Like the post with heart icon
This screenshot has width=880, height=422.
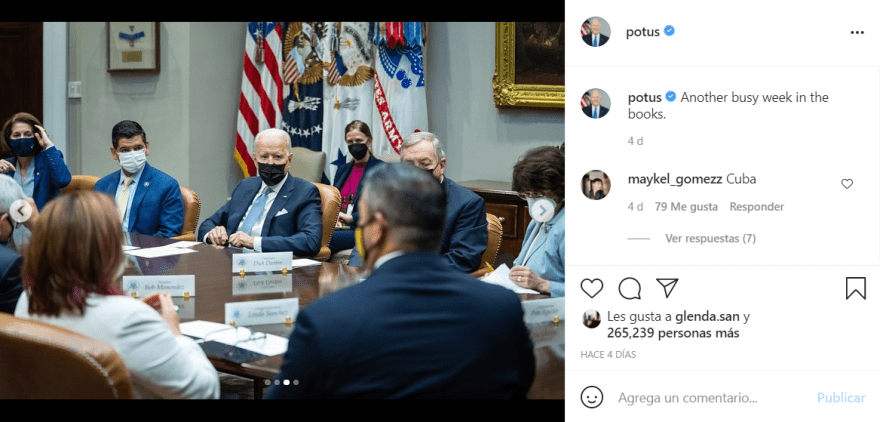[x=592, y=288]
